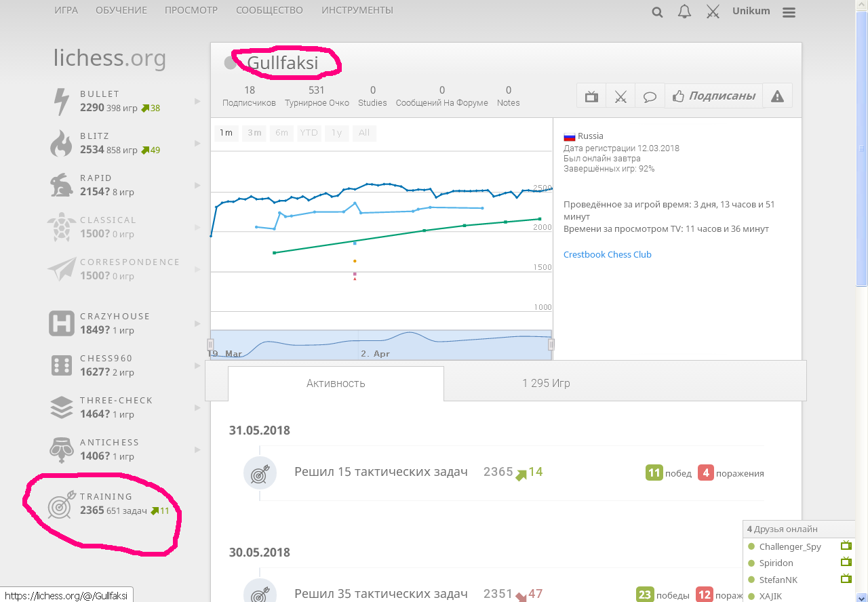Select the YTD chart range
The image size is (868, 602).
point(309,133)
